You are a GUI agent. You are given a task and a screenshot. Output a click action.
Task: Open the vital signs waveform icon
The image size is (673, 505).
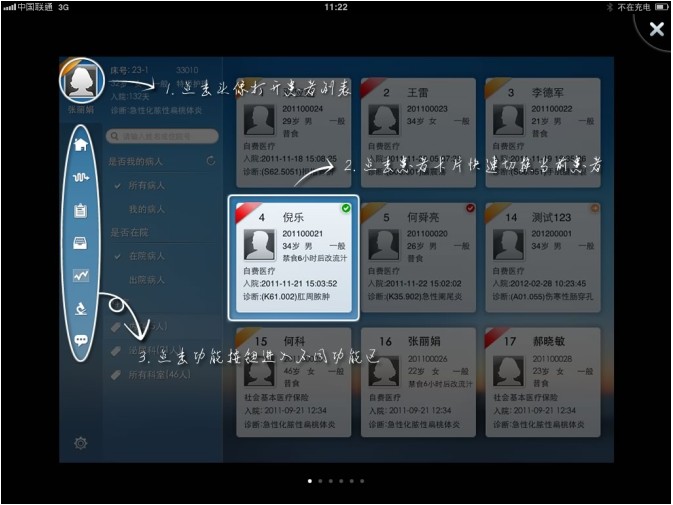pyautogui.click(x=81, y=177)
